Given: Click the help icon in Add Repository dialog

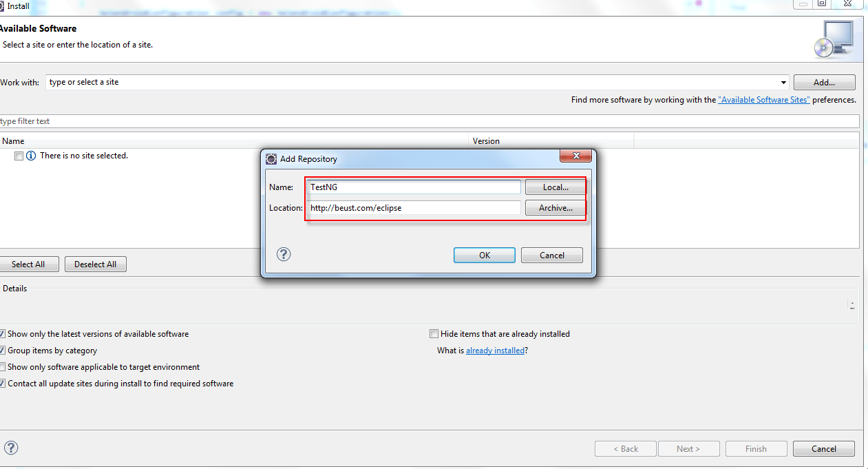Looking at the screenshot, I should (x=284, y=254).
